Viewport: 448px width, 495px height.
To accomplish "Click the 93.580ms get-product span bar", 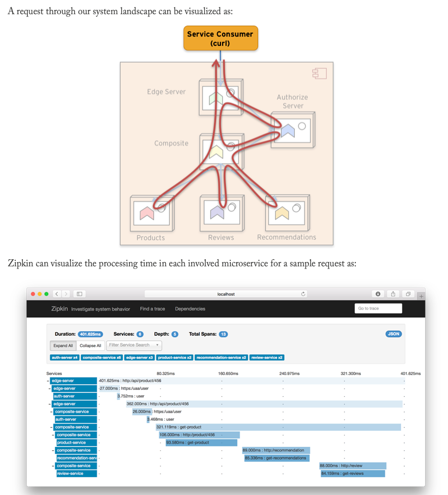I will (x=201, y=443).
